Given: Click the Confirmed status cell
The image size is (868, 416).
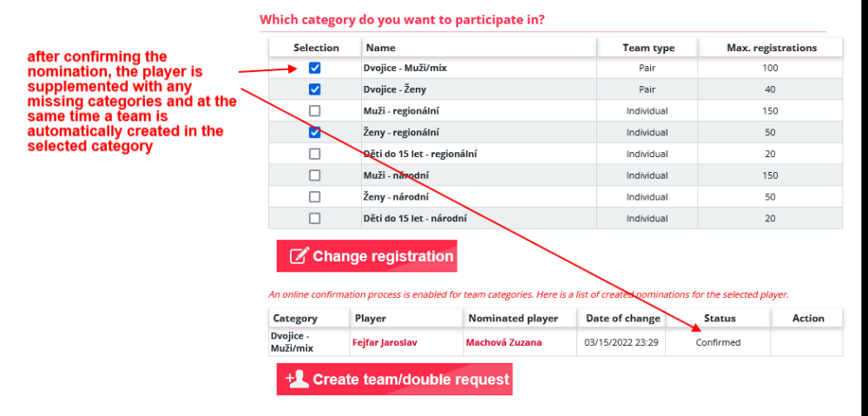Looking at the screenshot, I should pyautogui.click(x=718, y=342).
